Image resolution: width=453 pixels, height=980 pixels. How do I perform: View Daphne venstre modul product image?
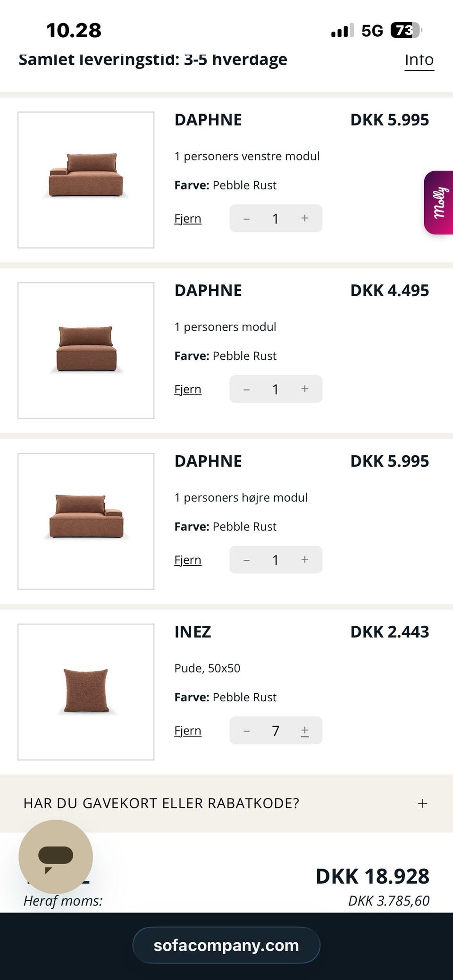[x=86, y=180]
